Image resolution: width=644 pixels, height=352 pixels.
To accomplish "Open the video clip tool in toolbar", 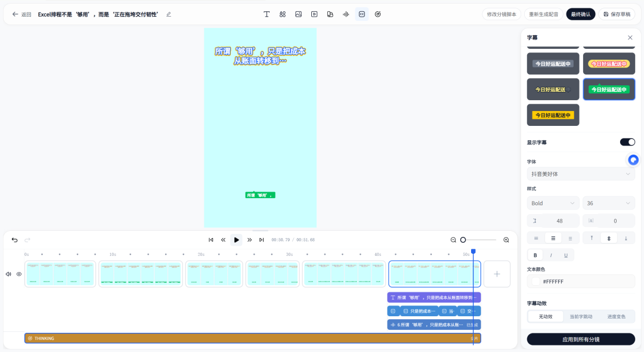I will (314, 14).
